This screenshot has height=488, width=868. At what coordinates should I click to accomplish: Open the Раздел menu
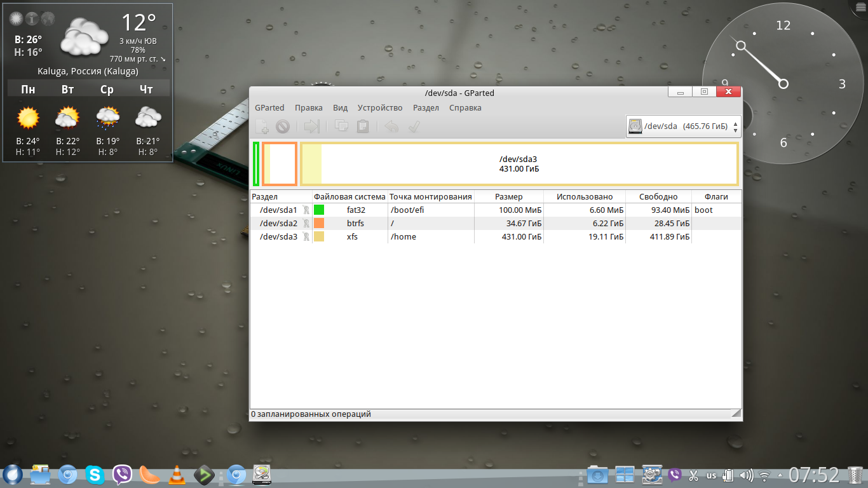426,108
